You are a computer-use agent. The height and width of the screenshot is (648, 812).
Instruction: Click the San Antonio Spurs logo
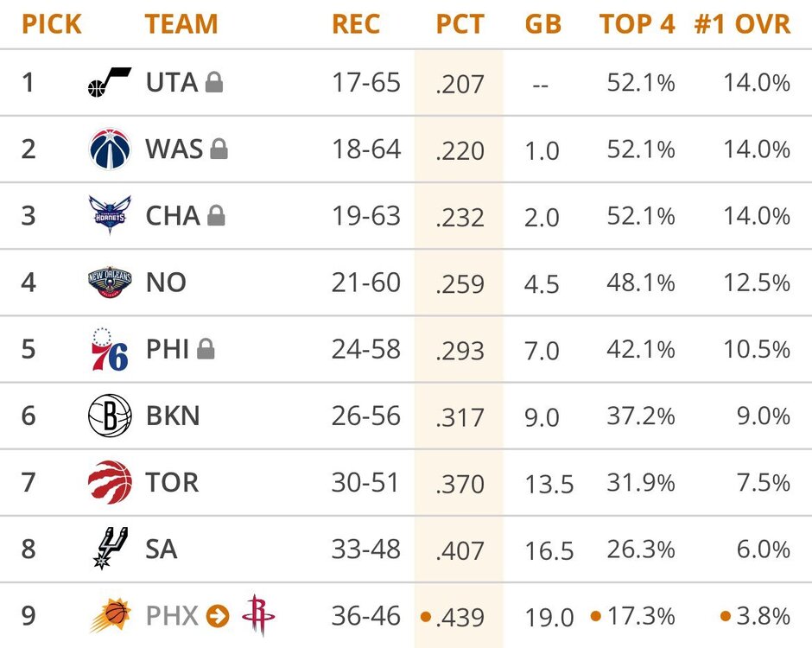coord(110,549)
